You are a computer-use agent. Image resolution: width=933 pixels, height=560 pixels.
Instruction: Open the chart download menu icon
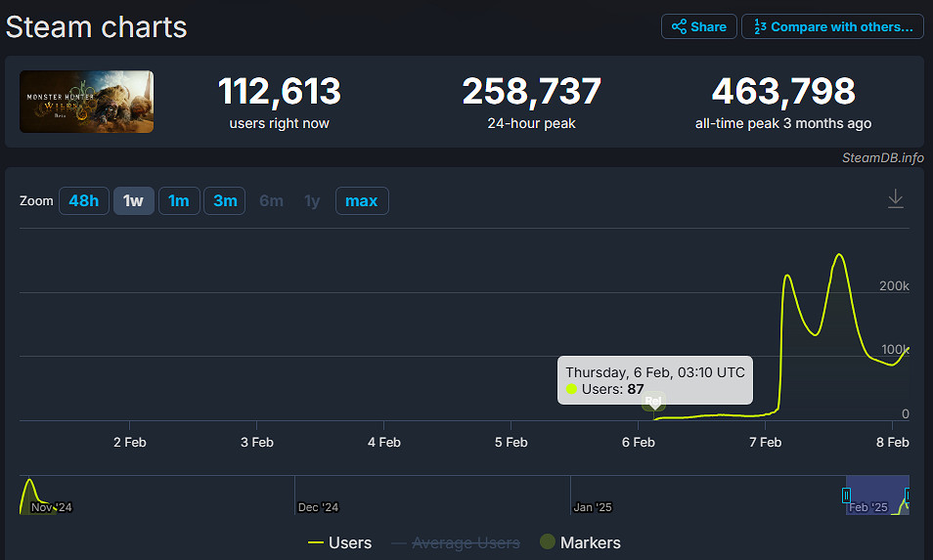895,198
